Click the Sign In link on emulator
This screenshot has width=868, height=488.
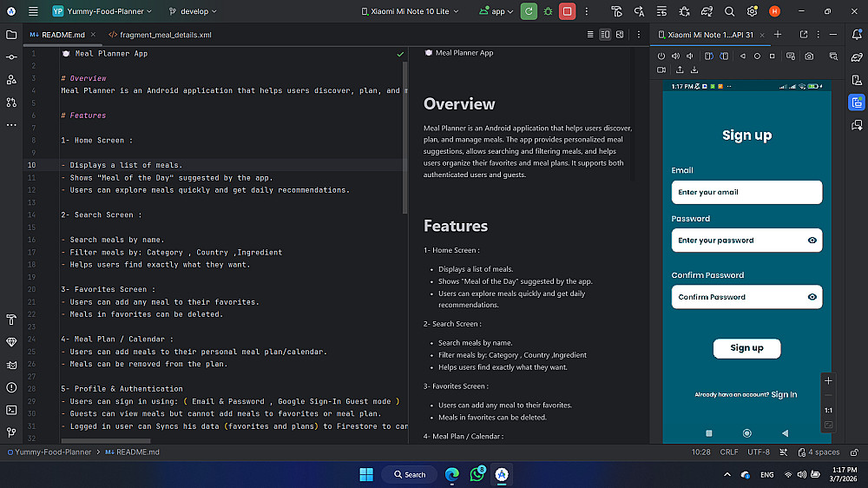click(784, 395)
